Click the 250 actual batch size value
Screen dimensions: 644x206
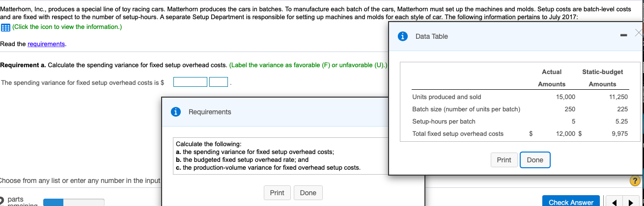[570, 109]
